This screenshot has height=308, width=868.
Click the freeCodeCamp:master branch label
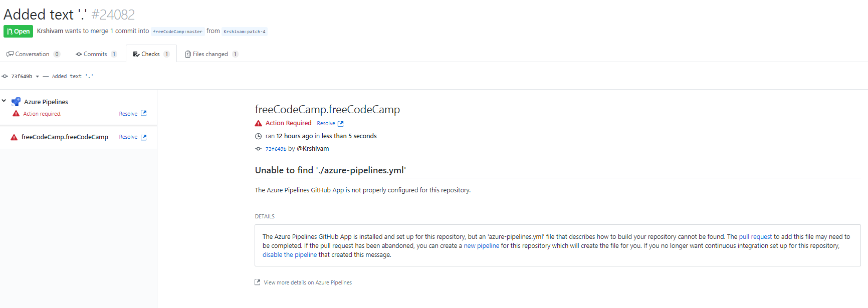coord(177,32)
